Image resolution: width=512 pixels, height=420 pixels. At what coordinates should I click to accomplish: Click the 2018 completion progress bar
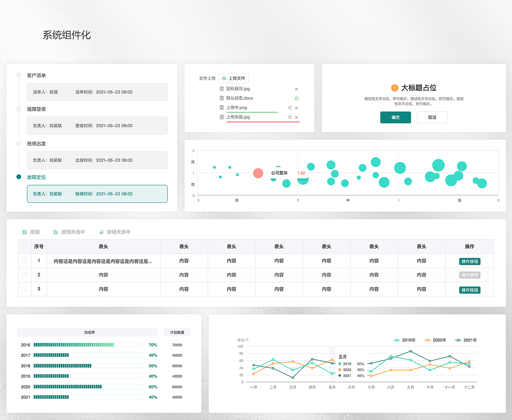click(x=88, y=366)
